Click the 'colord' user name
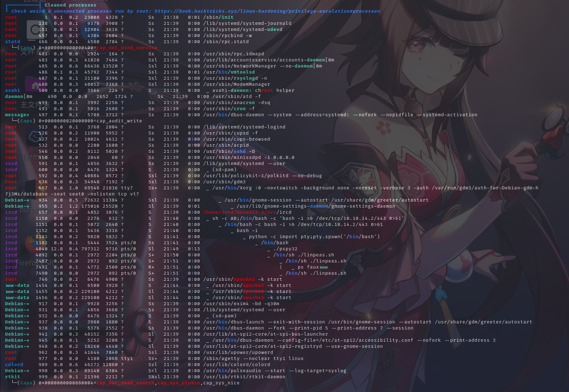Screen dimensions: 569x392 coord(14,365)
